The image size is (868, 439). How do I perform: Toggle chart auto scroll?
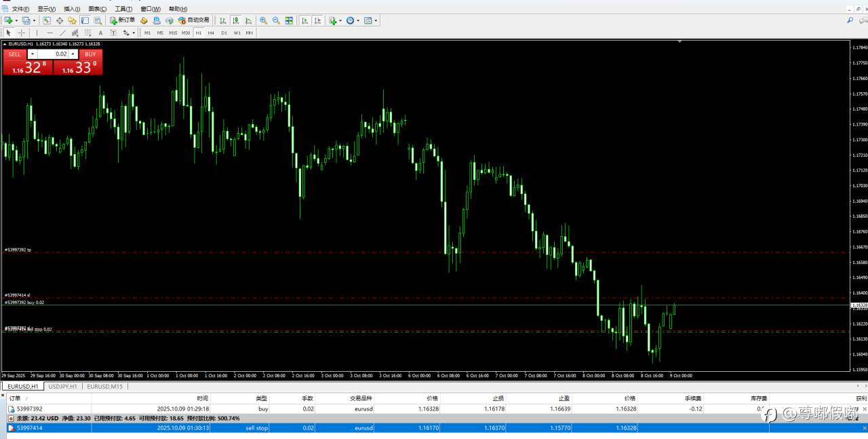[305, 20]
